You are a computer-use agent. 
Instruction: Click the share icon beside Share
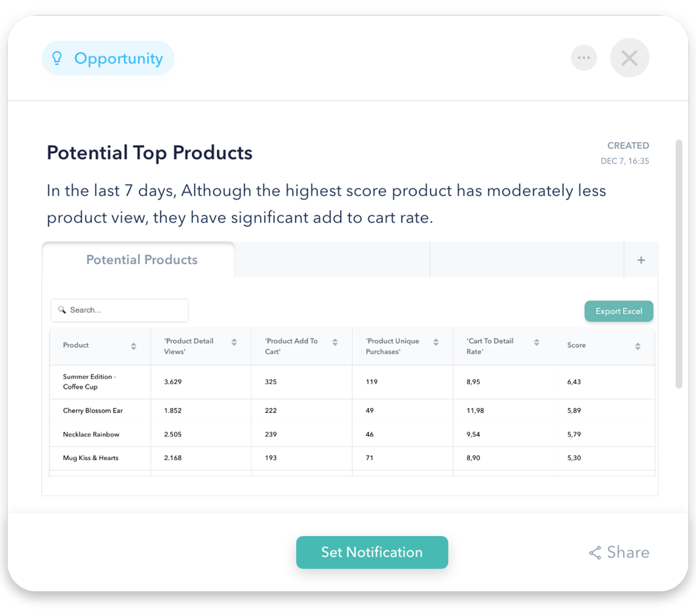[x=595, y=553]
